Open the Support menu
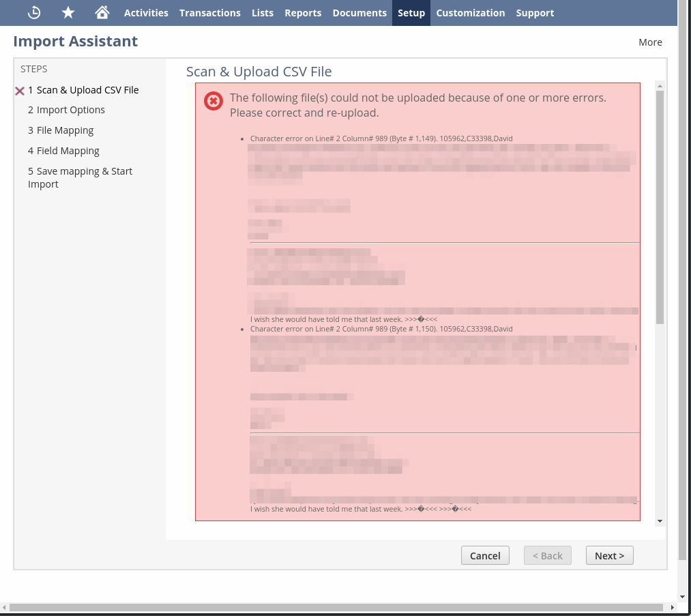This screenshot has width=691, height=616. click(535, 12)
